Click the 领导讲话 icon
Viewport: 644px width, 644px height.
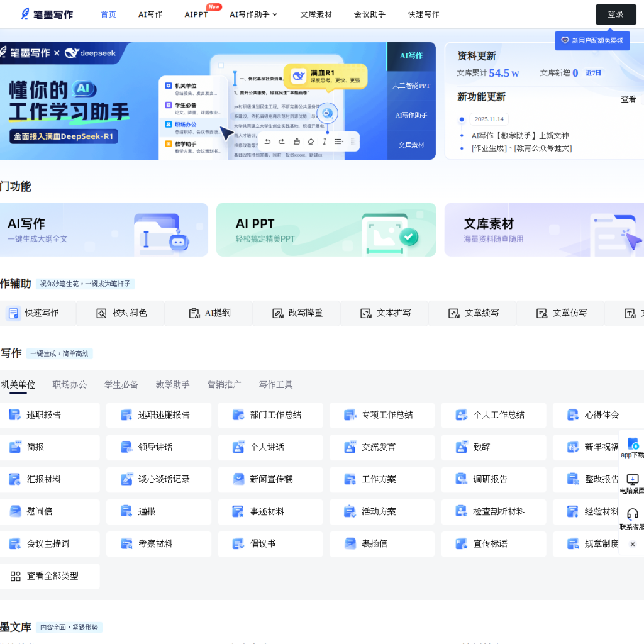126,447
